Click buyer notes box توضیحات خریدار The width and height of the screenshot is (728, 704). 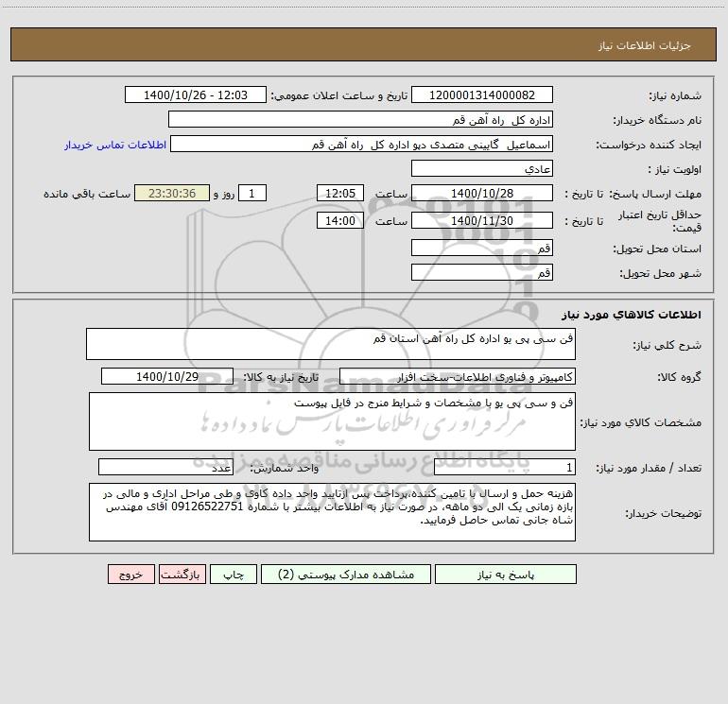pyautogui.click(x=332, y=512)
